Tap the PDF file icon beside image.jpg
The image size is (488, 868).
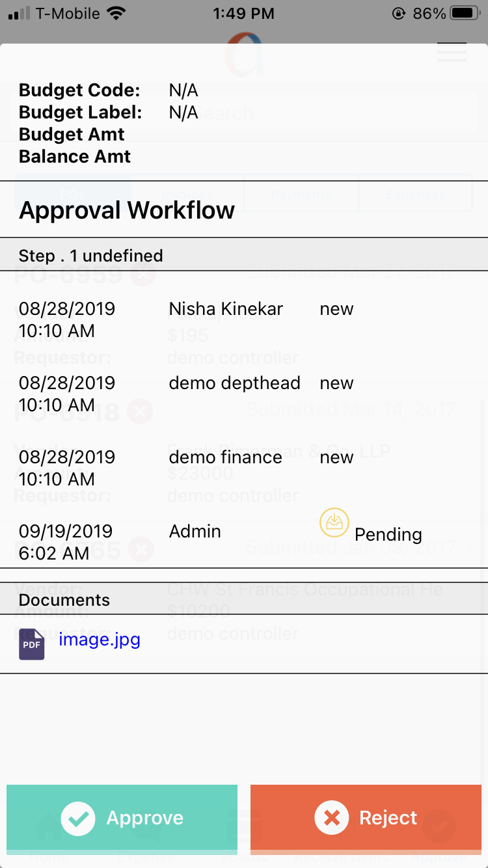coord(32,644)
